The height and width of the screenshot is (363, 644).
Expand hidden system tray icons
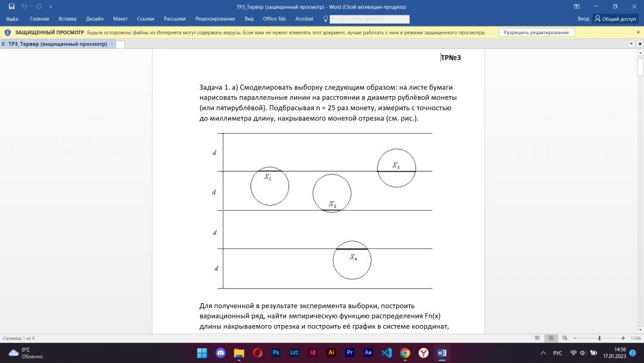click(x=544, y=353)
